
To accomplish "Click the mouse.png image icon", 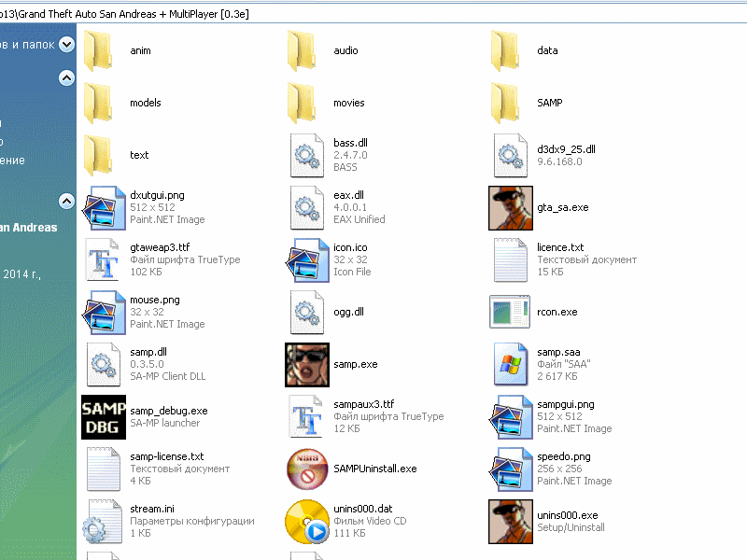I will (x=104, y=313).
